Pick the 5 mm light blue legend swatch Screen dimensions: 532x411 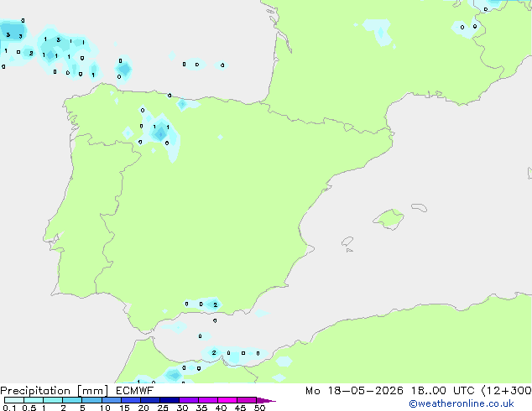coord(91,400)
